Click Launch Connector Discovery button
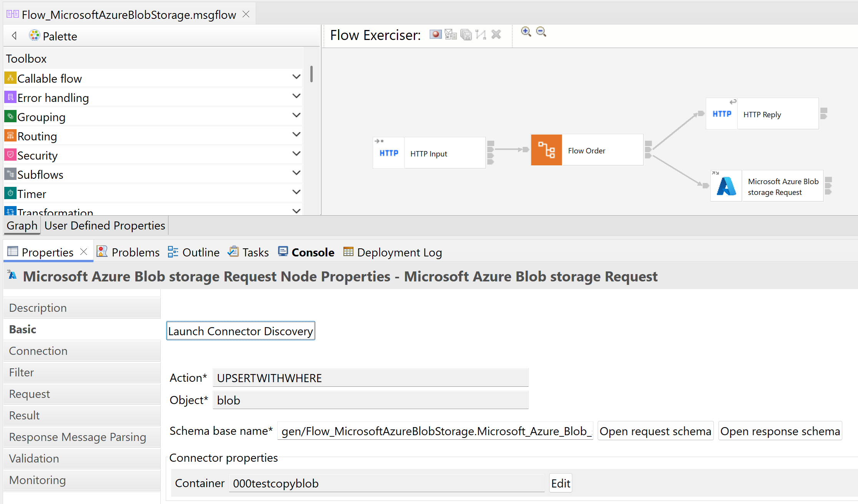This screenshot has height=504, width=858. click(x=240, y=331)
